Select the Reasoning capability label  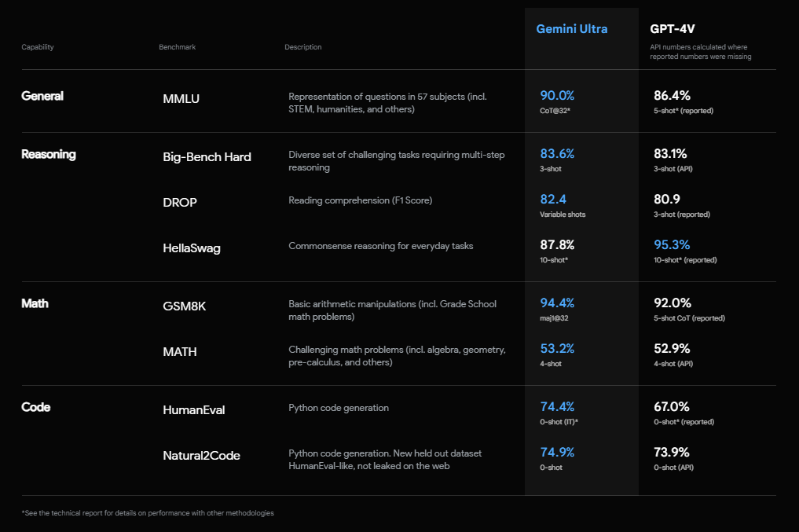[49, 154]
